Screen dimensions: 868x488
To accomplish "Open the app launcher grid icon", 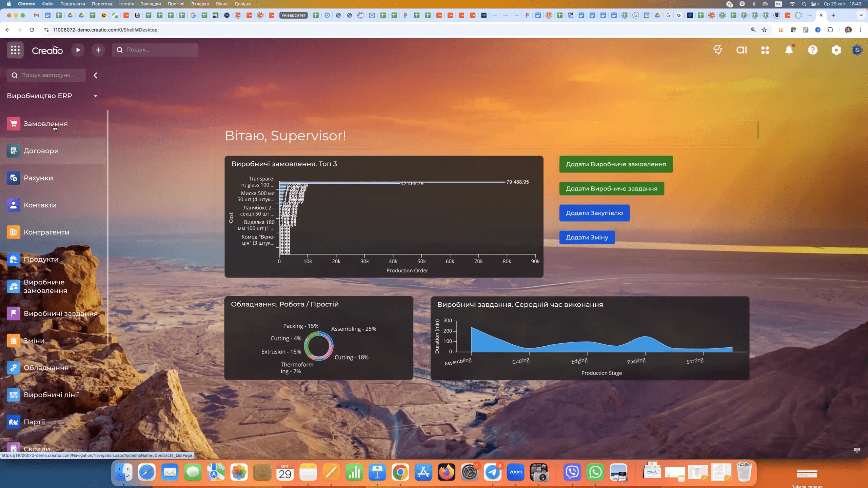I will pos(15,50).
